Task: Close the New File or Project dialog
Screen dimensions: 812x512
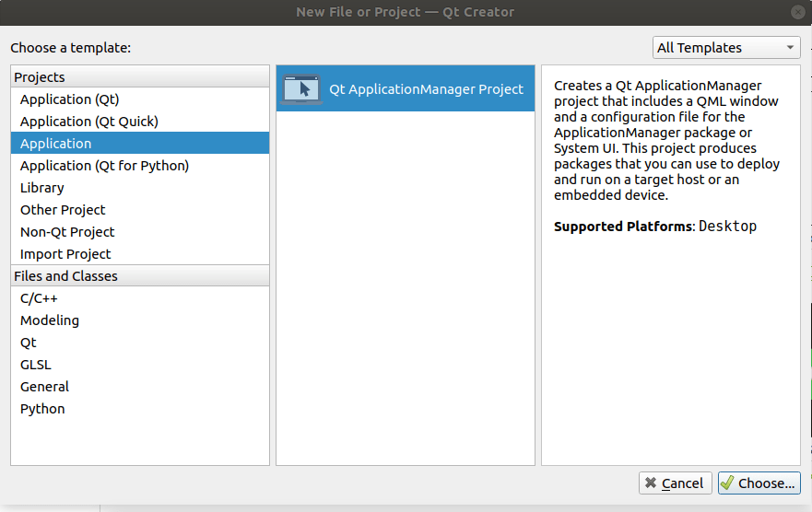Action: pos(797,12)
